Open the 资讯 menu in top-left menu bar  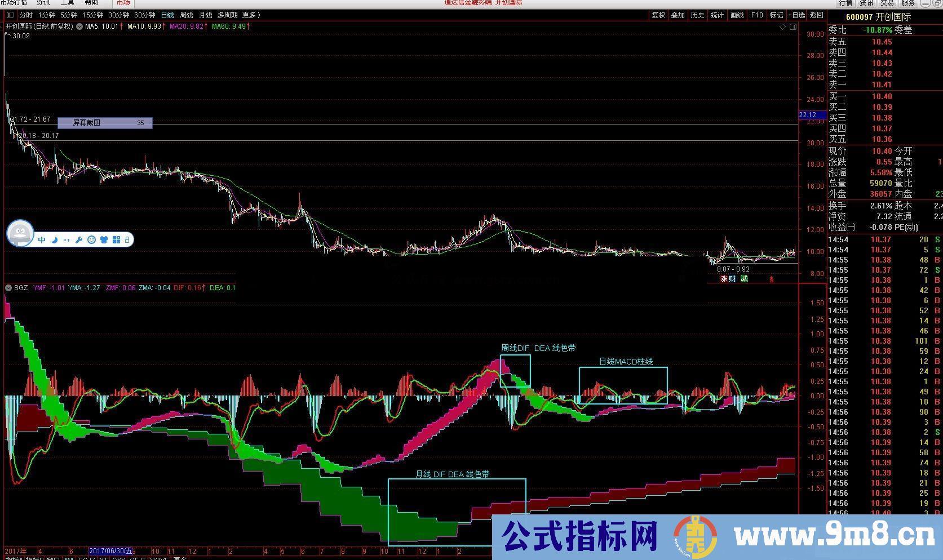point(43,3)
